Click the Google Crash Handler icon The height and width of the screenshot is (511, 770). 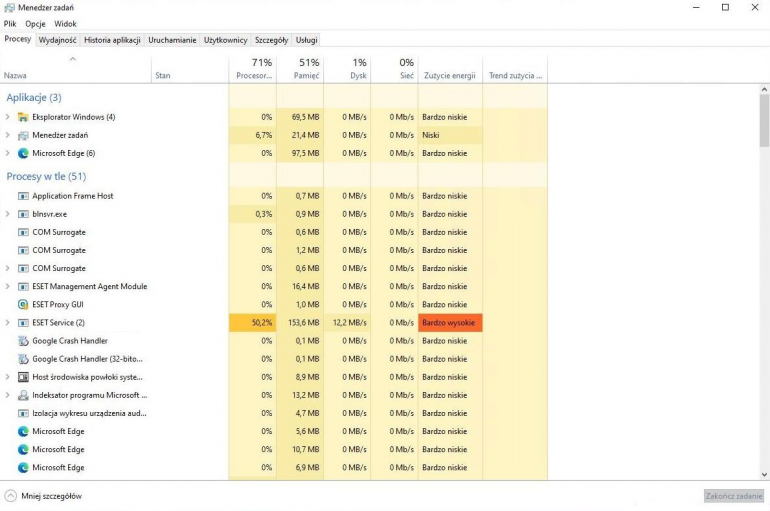23,341
